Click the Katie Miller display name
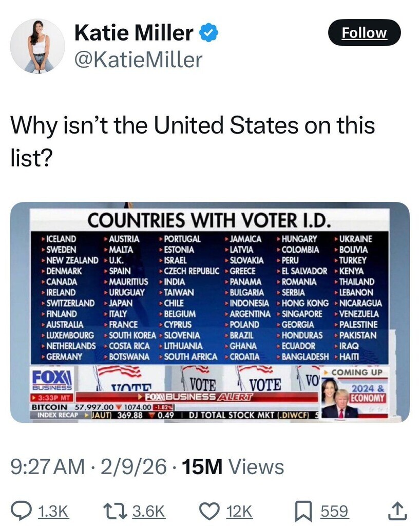This screenshot has width=420, height=526. click(134, 33)
